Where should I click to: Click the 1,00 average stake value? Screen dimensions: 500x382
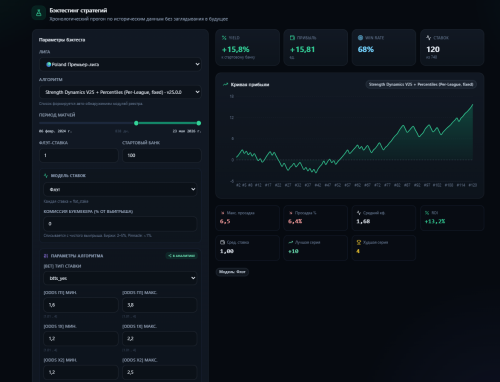click(227, 251)
